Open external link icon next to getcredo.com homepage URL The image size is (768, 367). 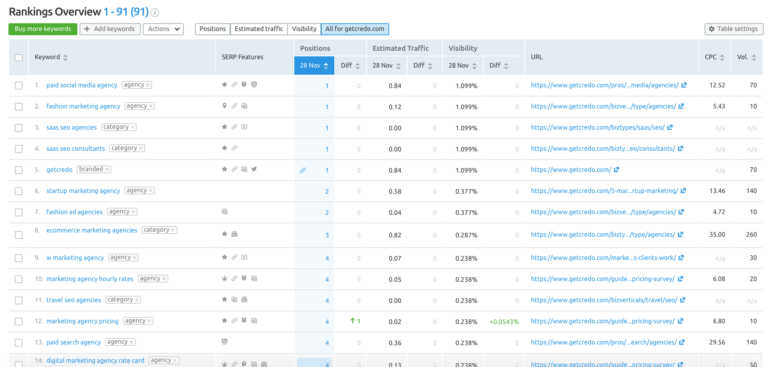[616, 170]
